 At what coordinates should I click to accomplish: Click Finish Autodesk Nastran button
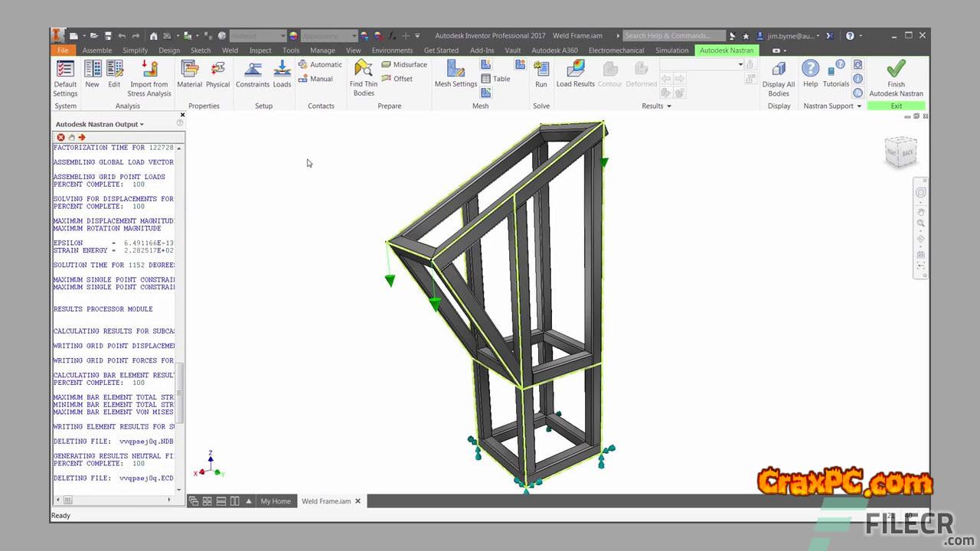tap(896, 78)
